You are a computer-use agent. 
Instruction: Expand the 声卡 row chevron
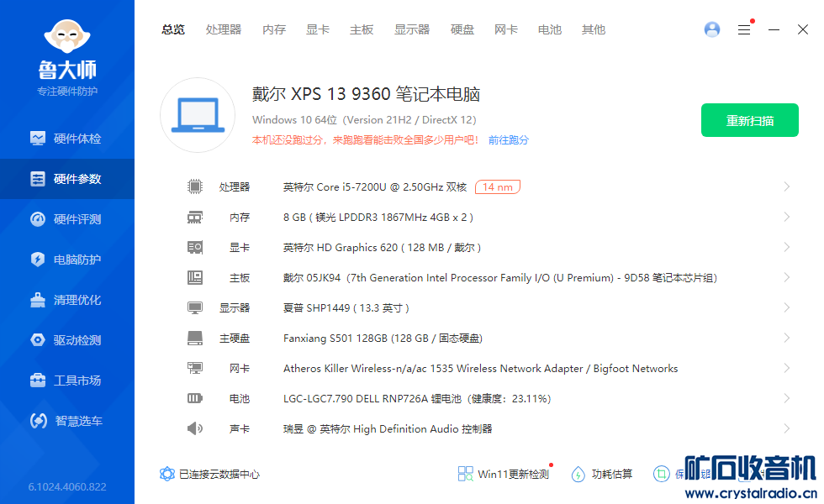(787, 428)
